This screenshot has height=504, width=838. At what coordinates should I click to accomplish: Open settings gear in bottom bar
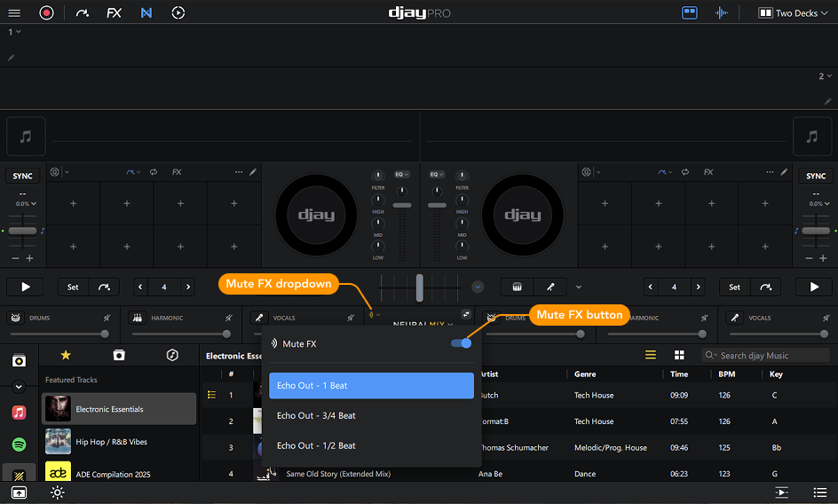coord(57,492)
